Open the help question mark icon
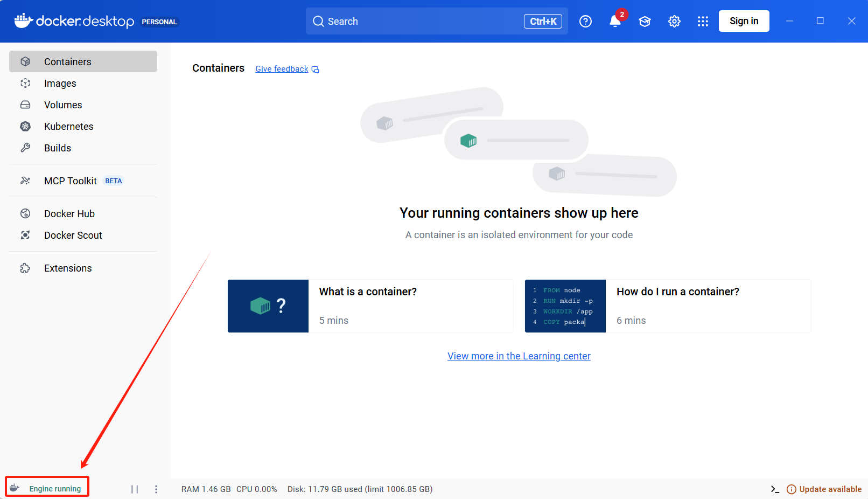The width and height of the screenshot is (868, 499). (585, 21)
